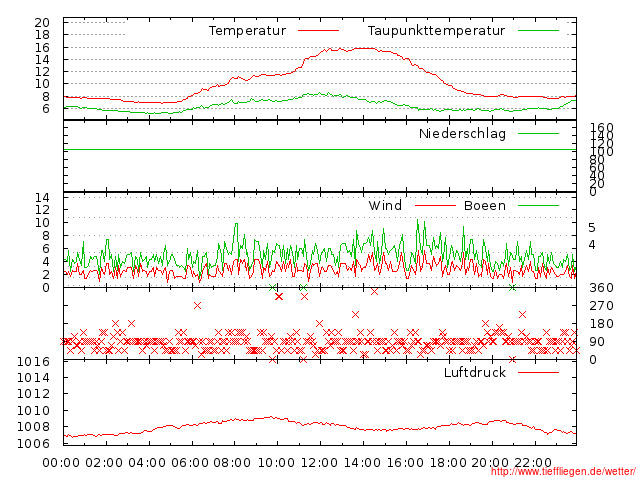Click the 360 wind direction axis label

[x=601, y=288]
